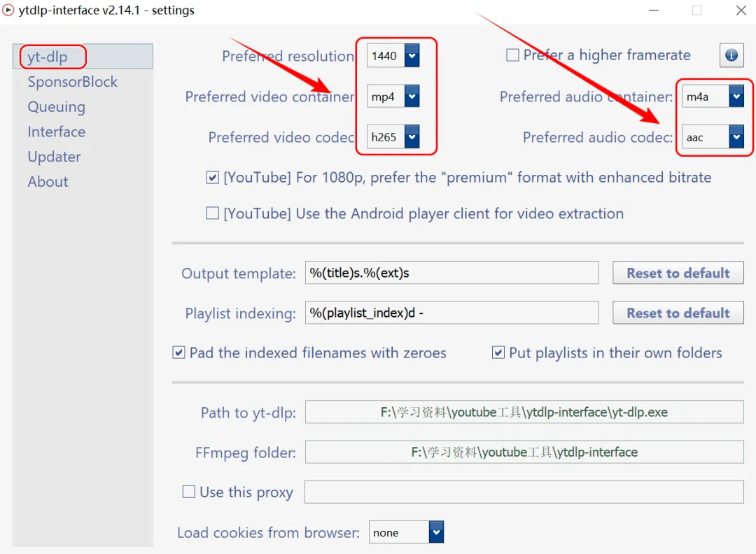Toggle Put playlists in their own folders
This screenshot has height=554, width=756.
(x=498, y=353)
